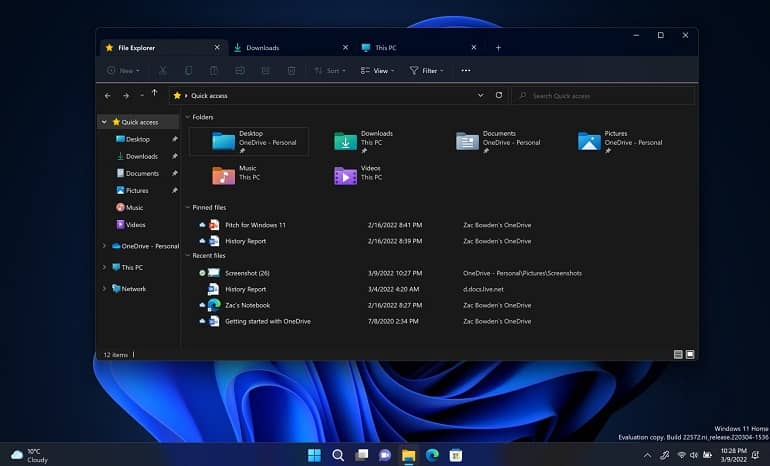Close the This PC tab

pyautogui.click(x=473, y=48)
